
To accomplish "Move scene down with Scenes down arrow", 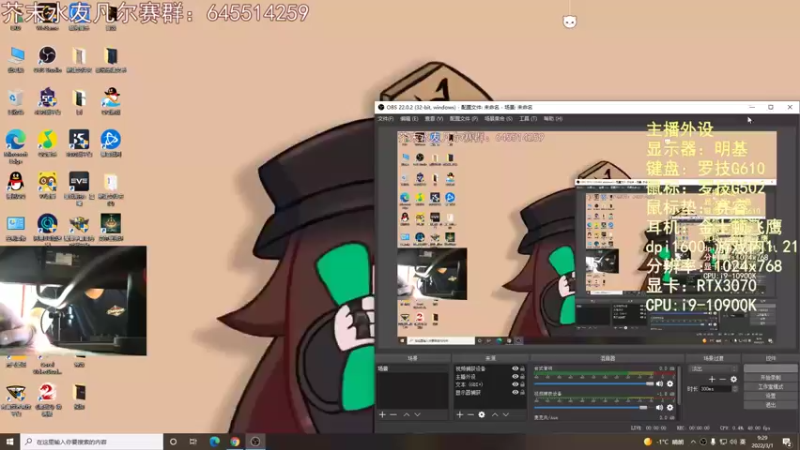I will [x=417, y=415].
